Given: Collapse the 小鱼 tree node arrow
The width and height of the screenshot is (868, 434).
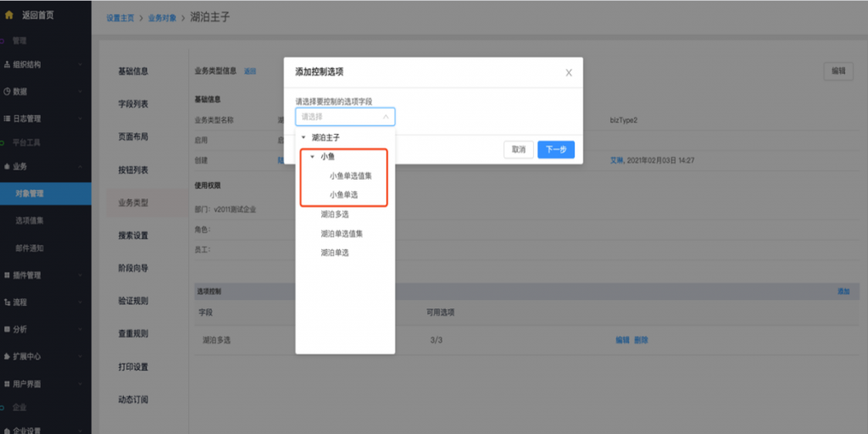Looking at the screenshot, I should tap(312, 157).
